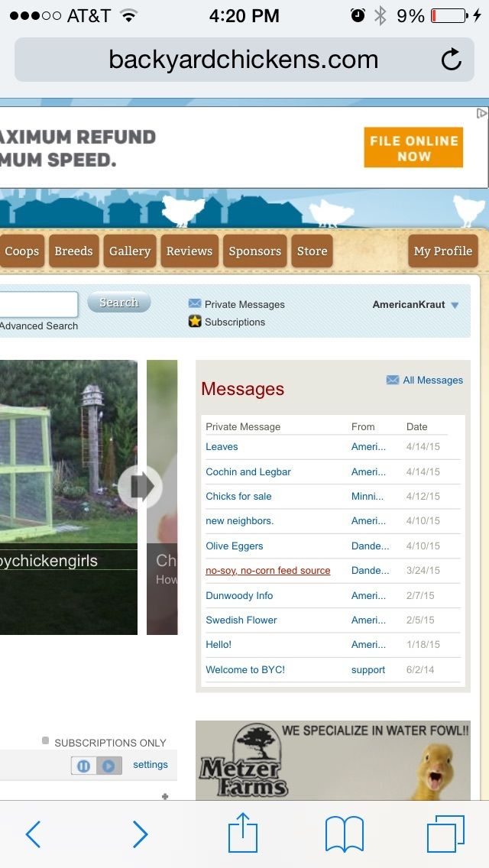Screen dimensions: 489x868
Task: Tap the battery indicator in status bar
Action: point(449,15)
